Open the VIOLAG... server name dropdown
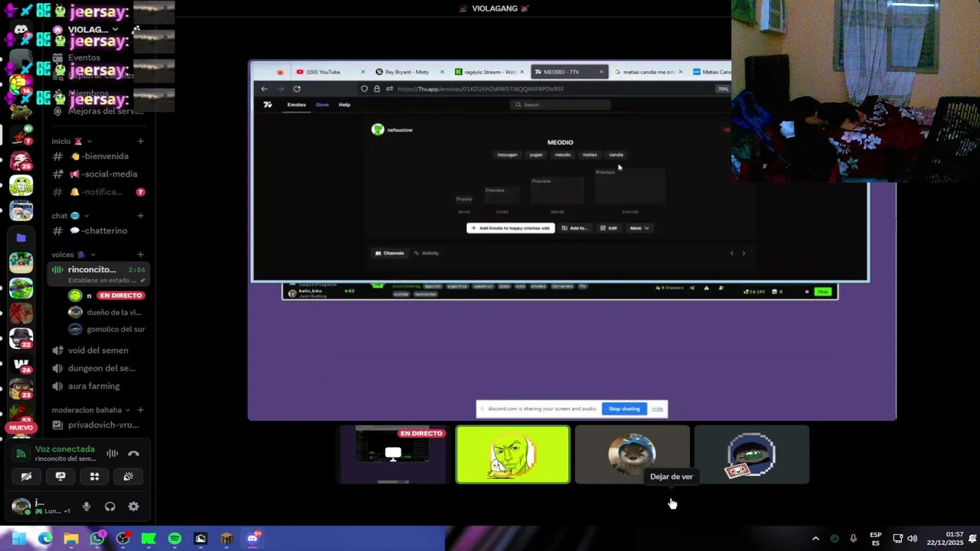 pos(93,30)
